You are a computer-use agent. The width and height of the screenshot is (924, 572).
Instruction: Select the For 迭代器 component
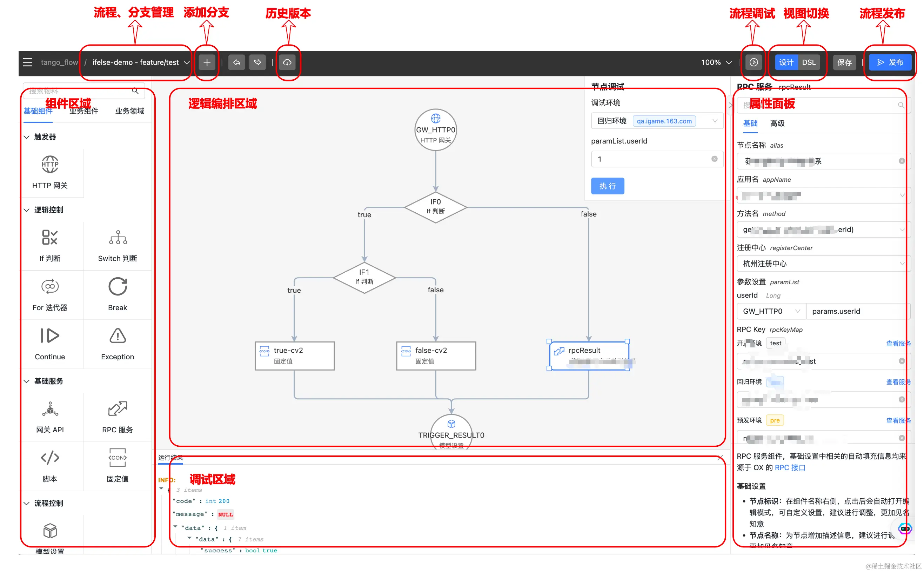click(x=50, y=294)
